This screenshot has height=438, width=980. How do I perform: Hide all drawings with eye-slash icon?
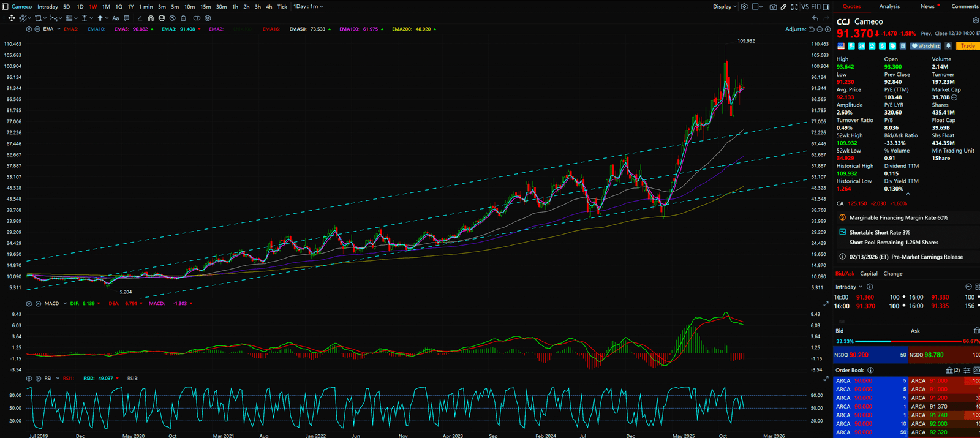173,18
